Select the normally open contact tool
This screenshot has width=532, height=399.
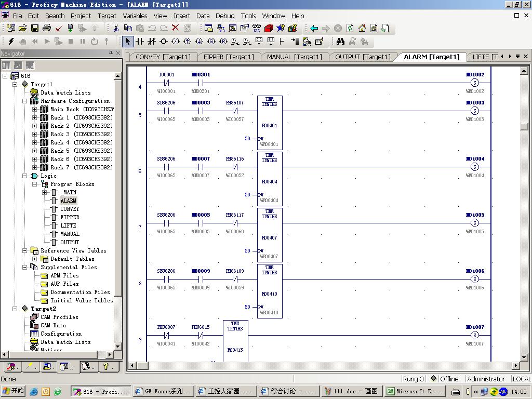pyautogui.click(x=140, y=42)
